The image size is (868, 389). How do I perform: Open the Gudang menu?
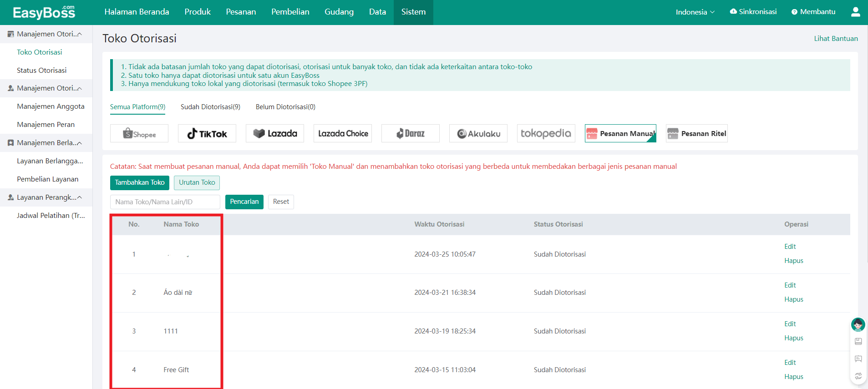[x=339, y=12]
